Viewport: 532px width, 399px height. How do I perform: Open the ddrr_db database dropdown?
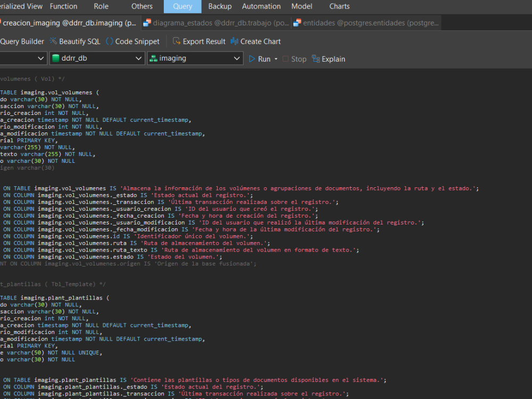point(97,58)
